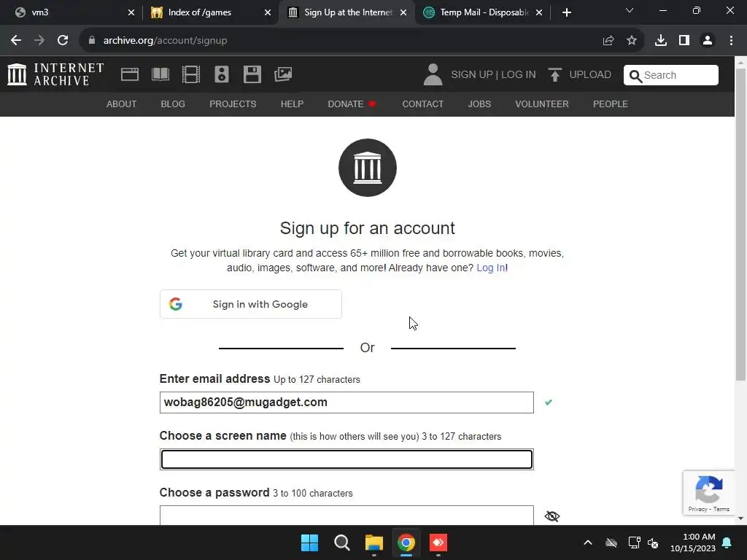Open the HELP menu item
Screen dimensions: 747x560
[x=292, y=104]
